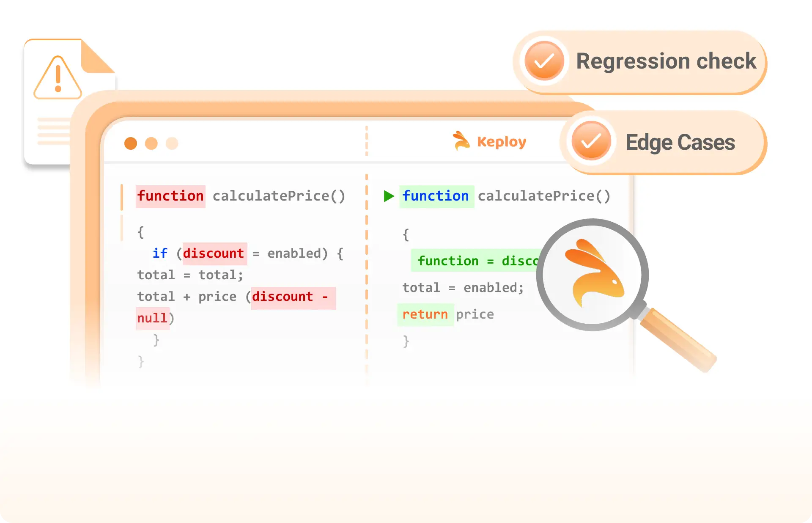The width and height of the screenshot is (812, 523).
Task: Toggle the Regression check checkmark
Action: (x=544, y=61)
